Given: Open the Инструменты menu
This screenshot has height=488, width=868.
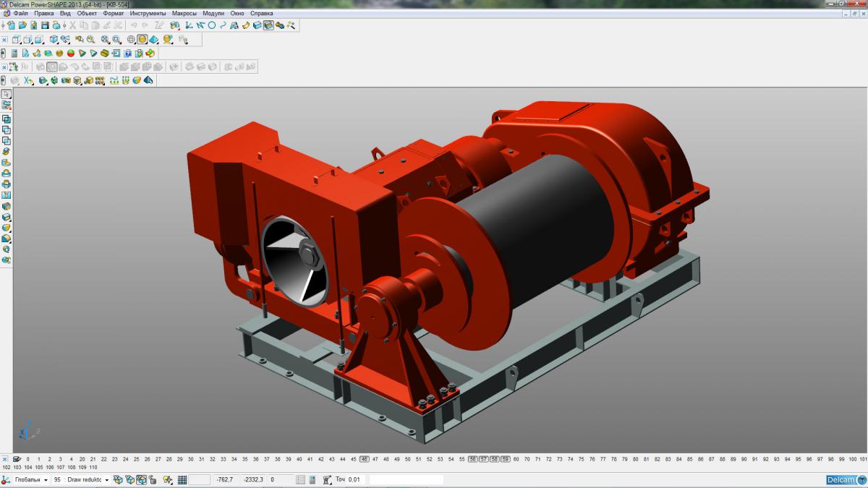Looking at the screenshot, I should (148, 13).
